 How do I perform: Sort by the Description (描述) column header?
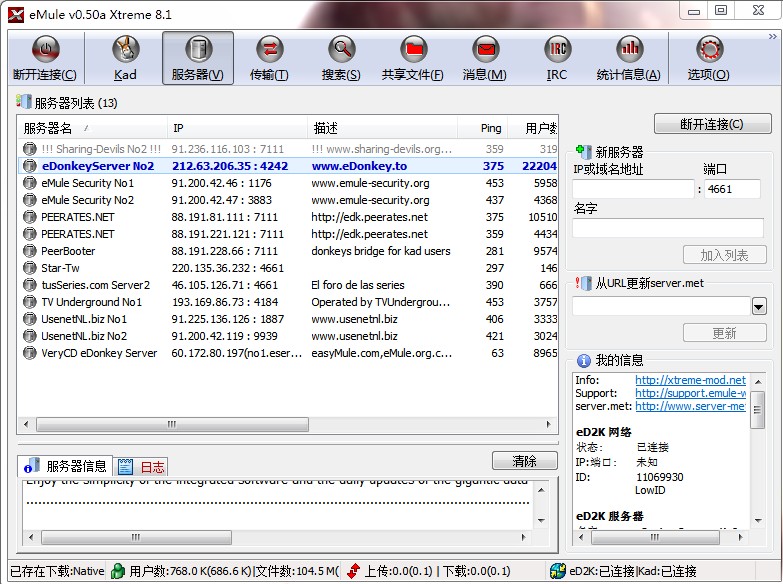pyautogui.click(x=383, y=128)
